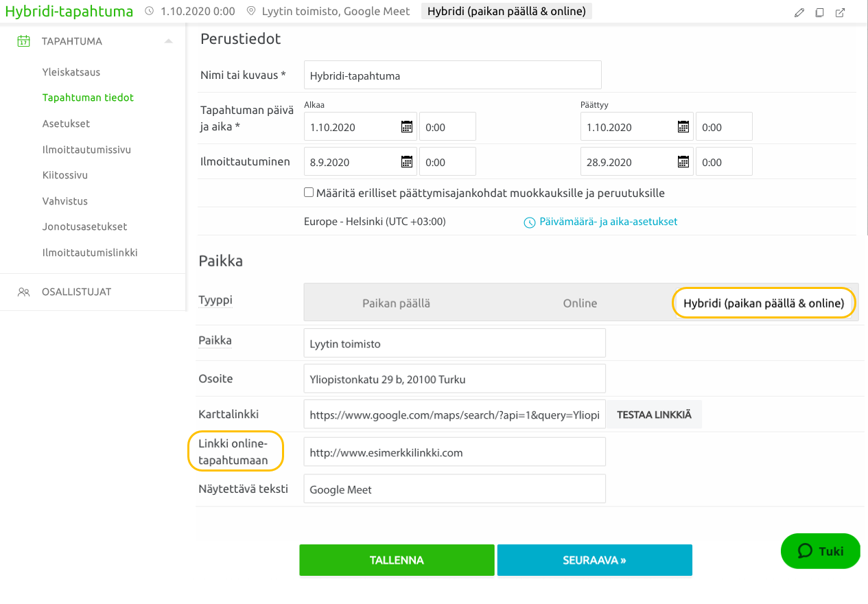Open Ilmoittautumissivu in the sidebar
The height and width of the screenshot is (604, 868).
point(86,150)
